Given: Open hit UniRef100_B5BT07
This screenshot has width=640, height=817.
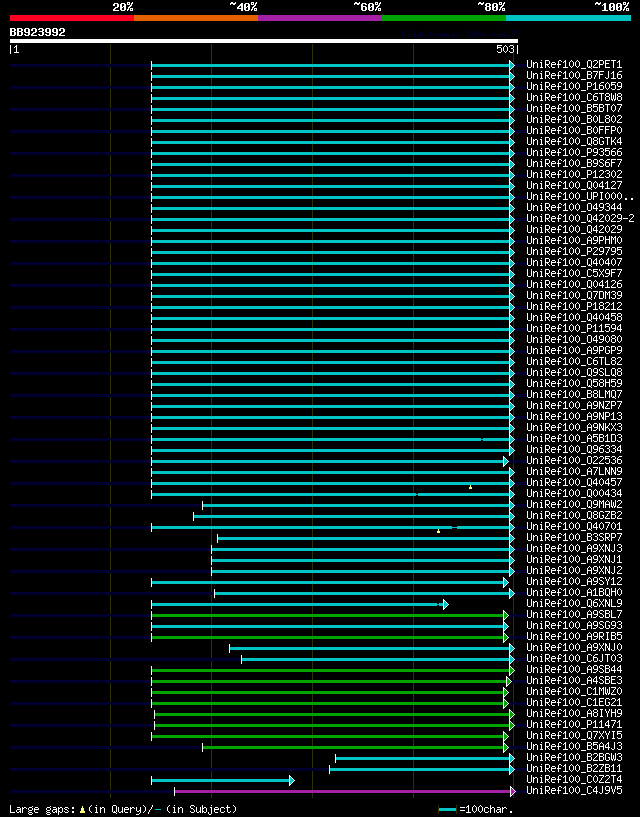Looking at the screenshot, I should (x=574, y=108).
